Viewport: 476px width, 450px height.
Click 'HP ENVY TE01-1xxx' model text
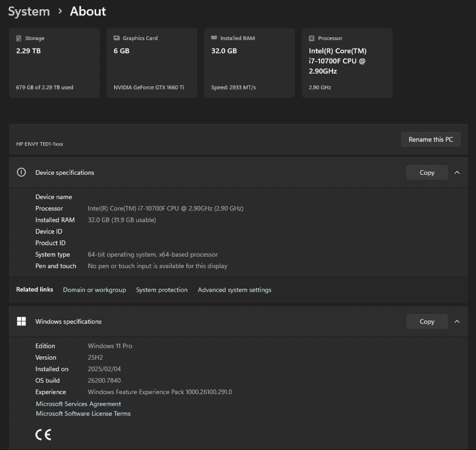click(40, 144)
